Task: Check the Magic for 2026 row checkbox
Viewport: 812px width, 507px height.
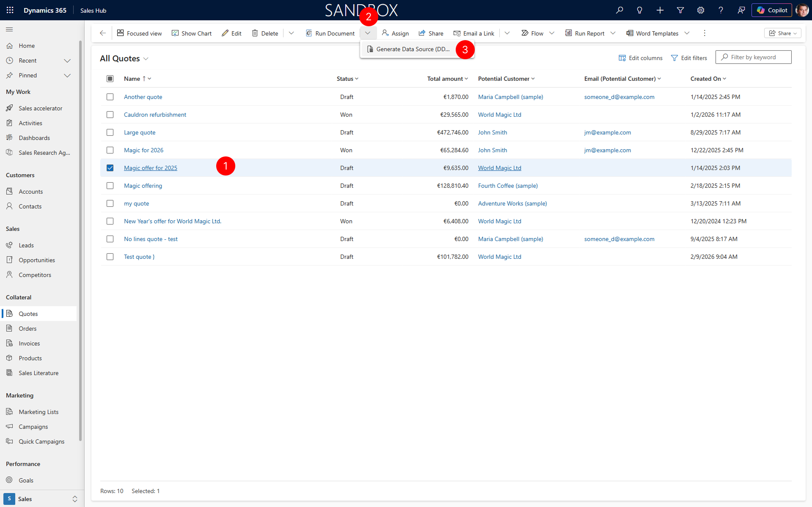Action: (110, 150)
